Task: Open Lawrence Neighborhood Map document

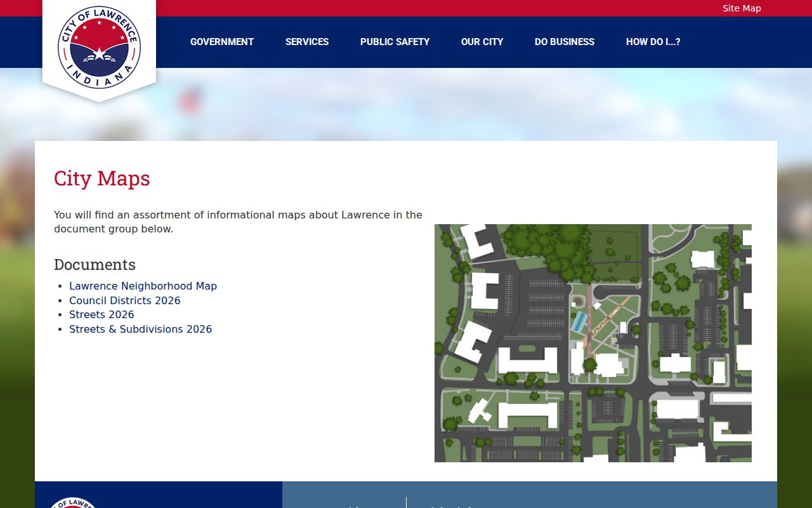Action: click(143, 286)
